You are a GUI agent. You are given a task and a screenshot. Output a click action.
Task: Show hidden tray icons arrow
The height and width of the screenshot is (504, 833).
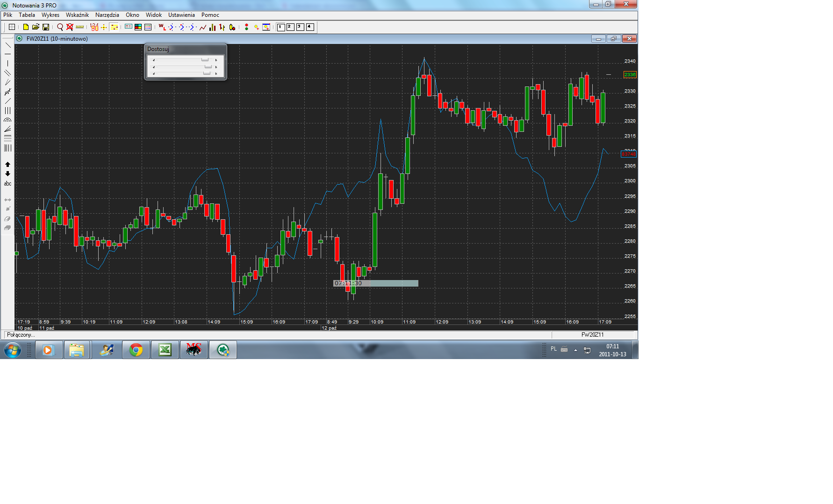click(575, 350)
